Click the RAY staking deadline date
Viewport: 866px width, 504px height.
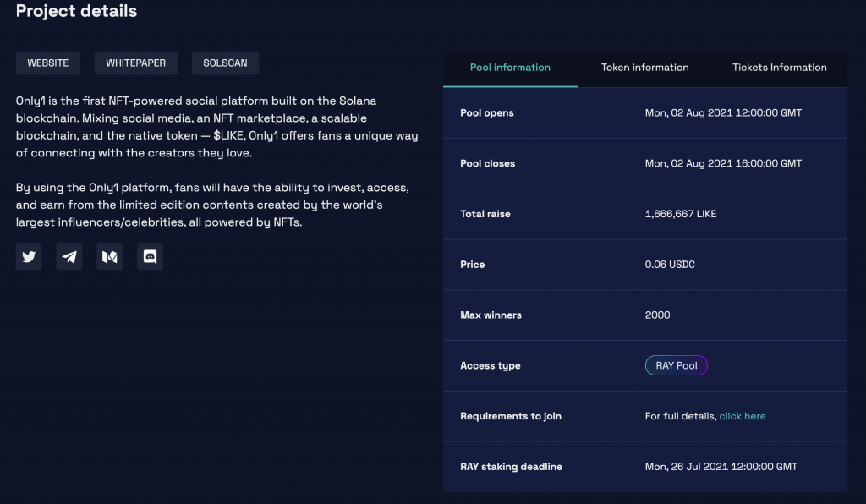[x=721, y=467]
